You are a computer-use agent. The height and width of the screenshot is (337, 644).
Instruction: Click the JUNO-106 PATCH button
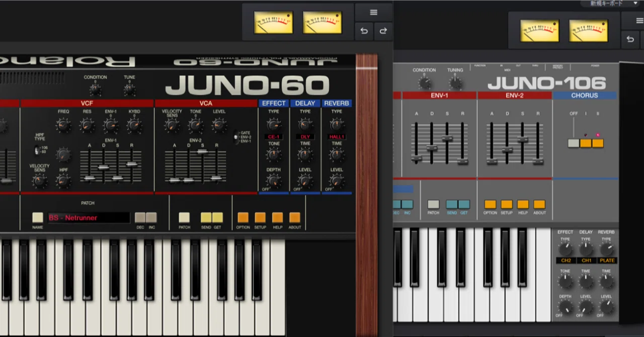click(x=433, y=204)
